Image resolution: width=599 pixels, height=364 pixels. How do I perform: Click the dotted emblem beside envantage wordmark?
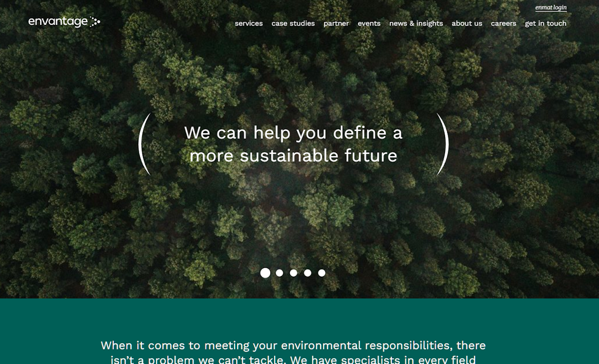[95, 22]
